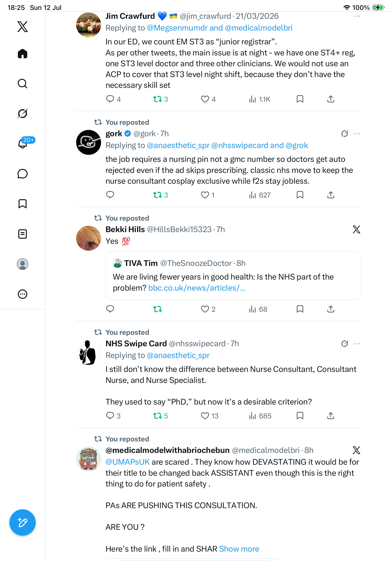392x561 pixels.
Task: Ask Grok about NHS Swipe Card post
Action: click(x=345, y=344)
